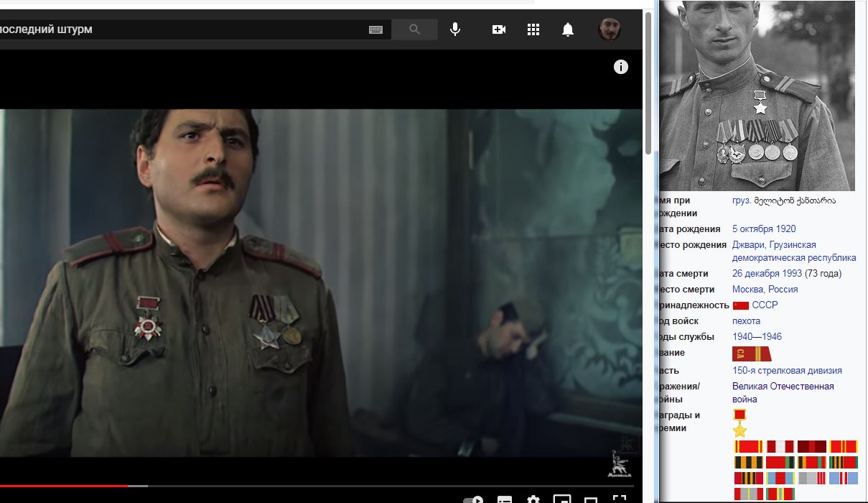
Task: Click the search magnifier button
Action: pyautogui.click(x=414, y=29)
